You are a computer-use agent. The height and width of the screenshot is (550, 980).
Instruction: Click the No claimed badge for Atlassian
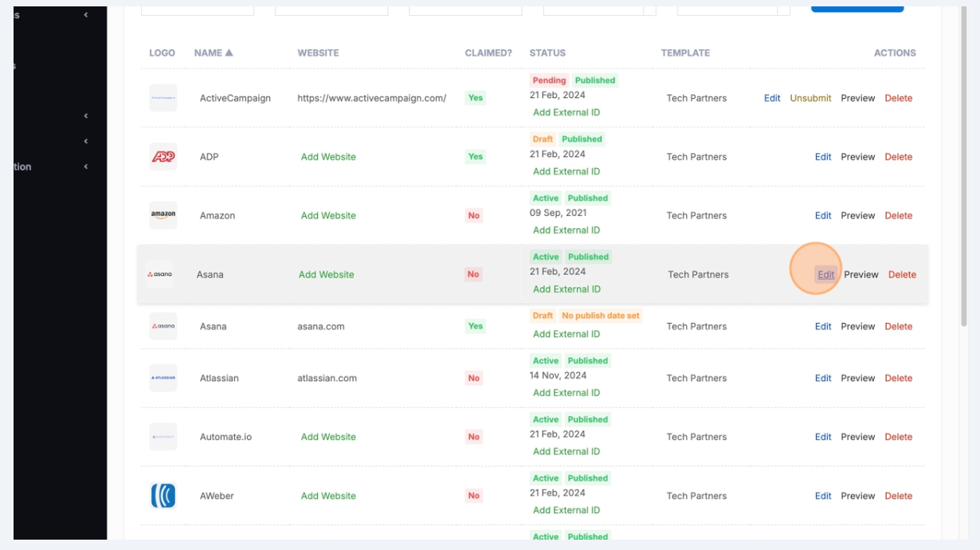tap(474, 378)
